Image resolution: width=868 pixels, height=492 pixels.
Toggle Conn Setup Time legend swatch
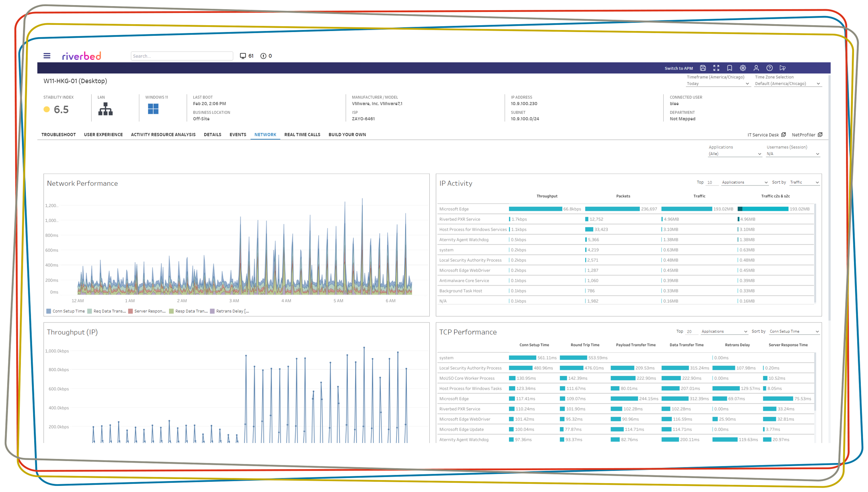[x=49, y=311]
